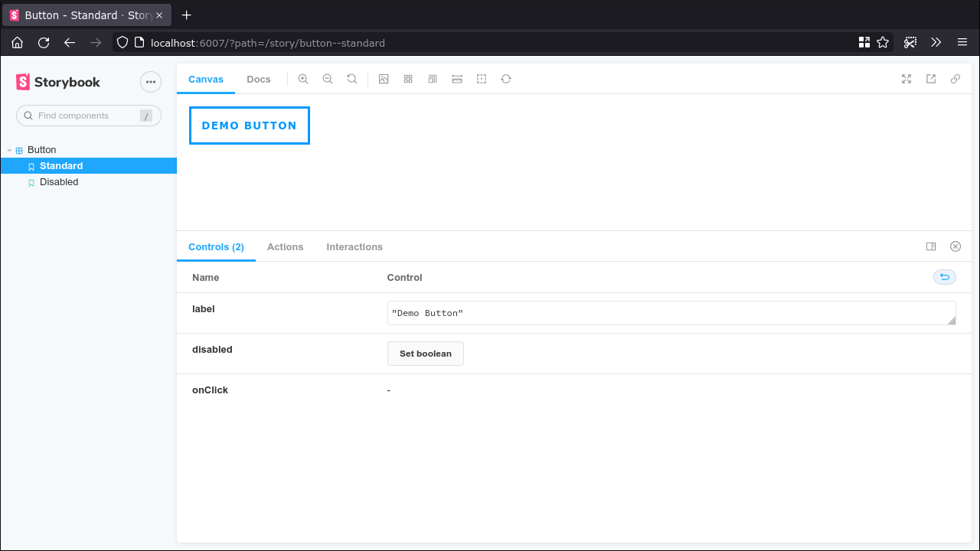Click the label control text field

pyautogui.click(x=671, y=313)
